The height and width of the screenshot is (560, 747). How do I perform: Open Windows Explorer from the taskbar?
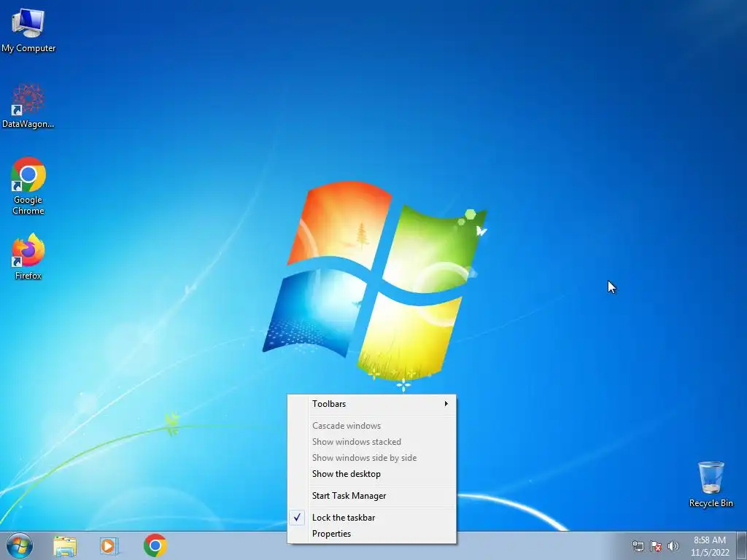pyautogui.click(x=65, y=545)
